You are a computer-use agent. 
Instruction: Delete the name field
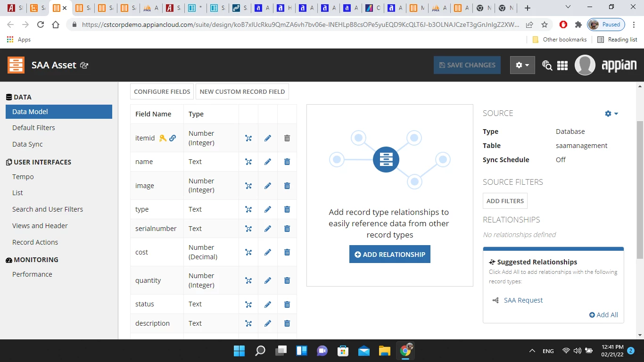[x=287, y=162]
